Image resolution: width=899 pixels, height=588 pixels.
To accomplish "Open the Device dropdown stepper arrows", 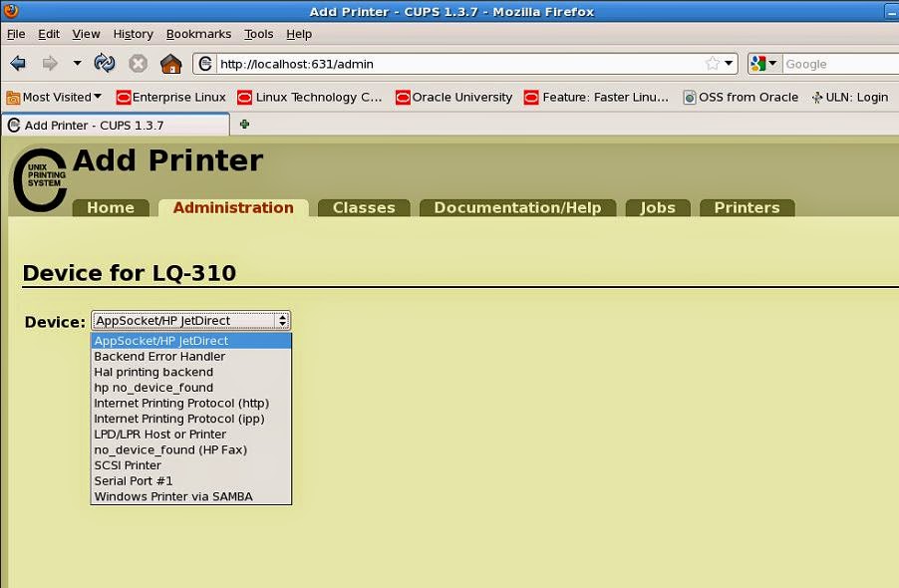I will (x=283, y=320).
